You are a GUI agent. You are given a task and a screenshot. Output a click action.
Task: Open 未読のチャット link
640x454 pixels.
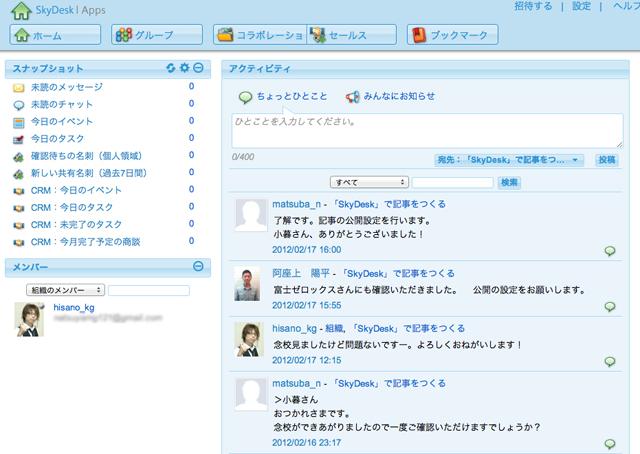pyautogui.click(x=62, y=104)
